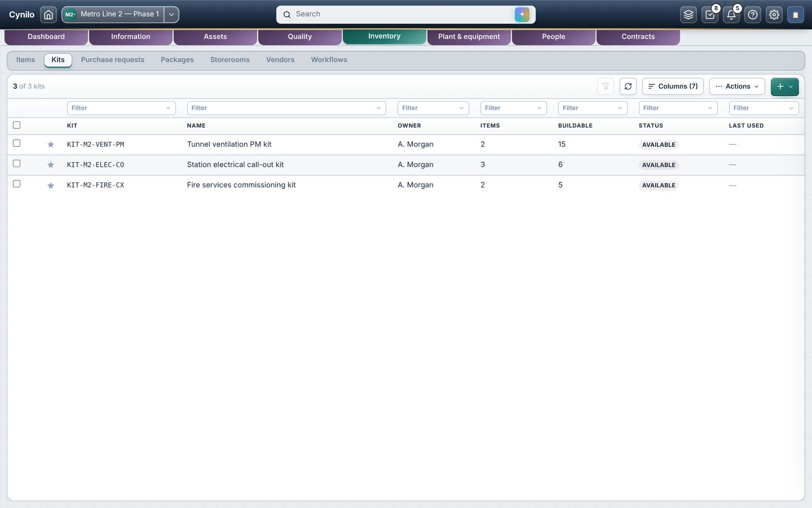The height and width of the screenshot is (508, 812).
Task: Star the KIT-M2-VENT-PM row
Action: (51, 145)
